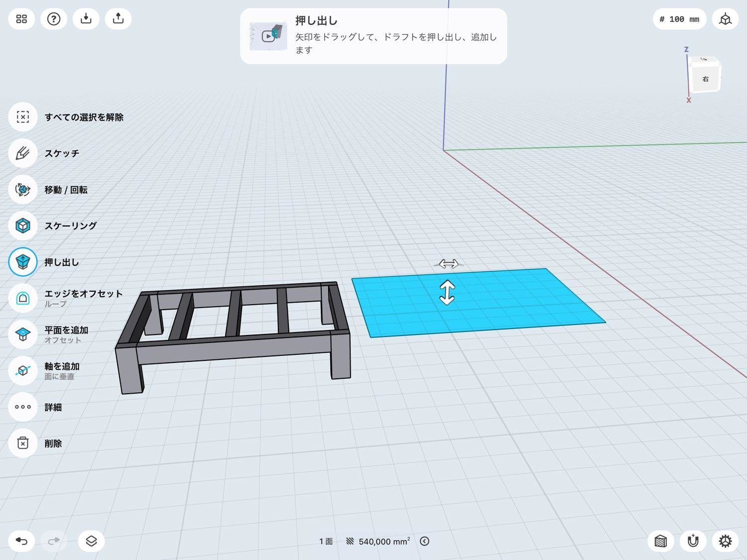Click the trash Delete icon
This screenshot has width=747, height=560.
click(x=23, y=443)
